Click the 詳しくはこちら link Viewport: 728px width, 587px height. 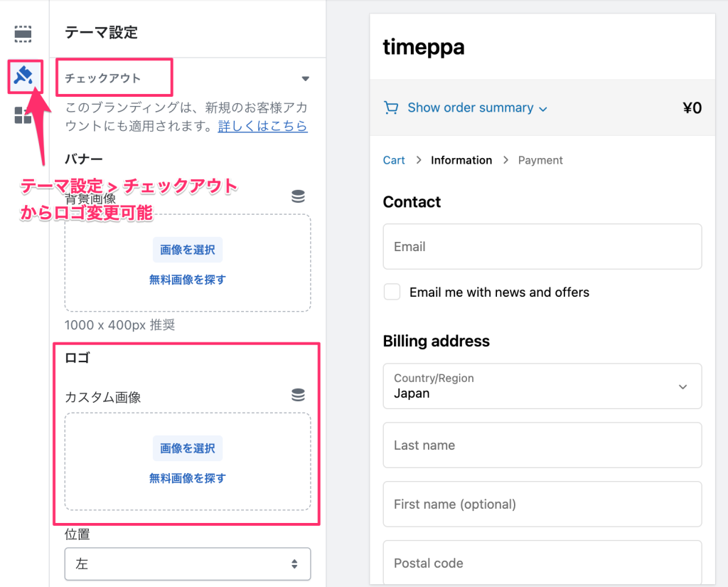click(x=262, y=125)
